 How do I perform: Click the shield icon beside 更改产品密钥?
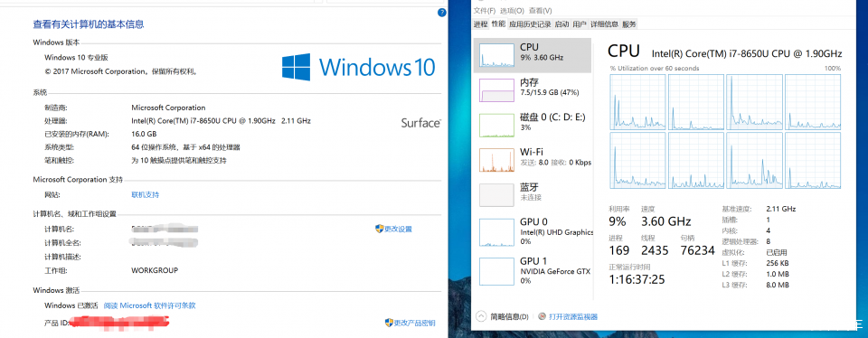pos(389,323)
